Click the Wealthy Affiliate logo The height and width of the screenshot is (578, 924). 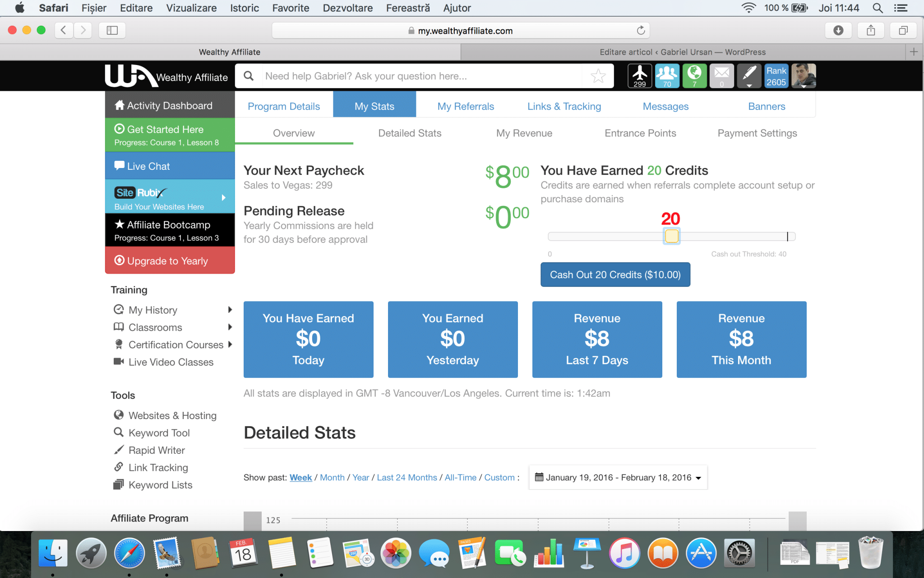[166, 76]
